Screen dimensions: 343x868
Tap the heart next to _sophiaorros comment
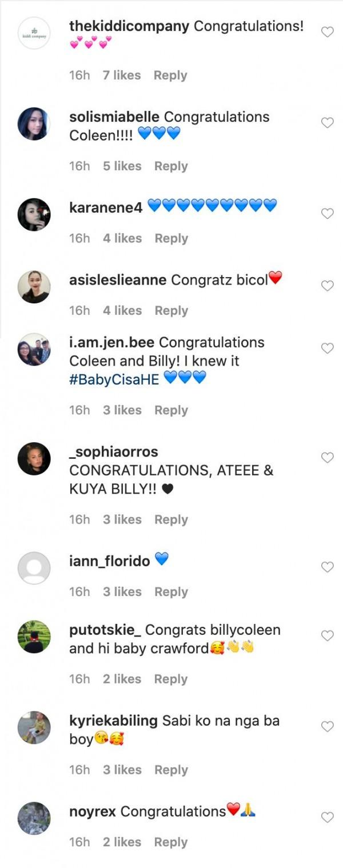(x=327, y=458)
